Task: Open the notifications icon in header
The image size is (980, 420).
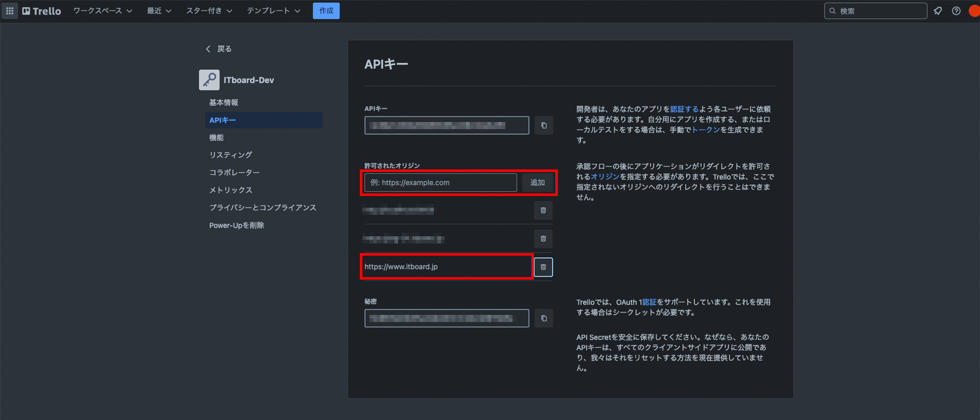Action: click(x=938, y=11)
